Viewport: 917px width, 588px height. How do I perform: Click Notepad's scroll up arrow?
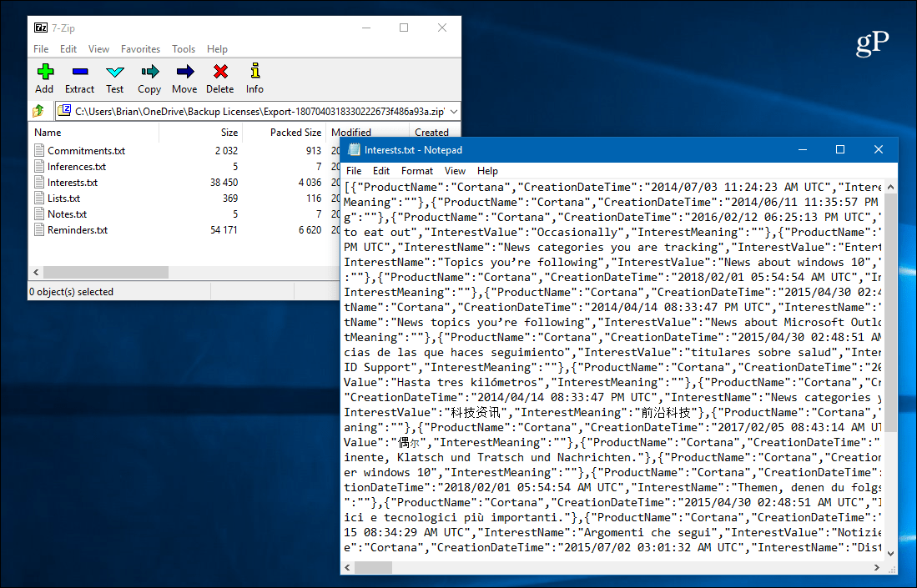tap(890, 187)
